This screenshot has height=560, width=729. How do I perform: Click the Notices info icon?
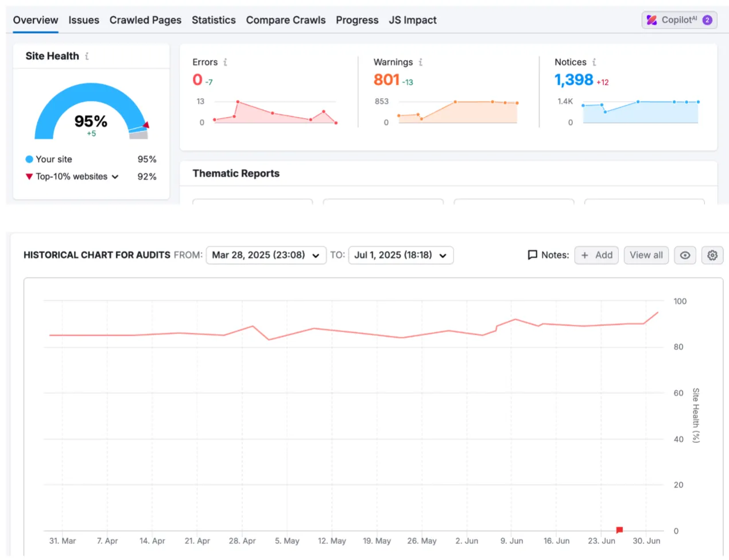coord(594,62)
